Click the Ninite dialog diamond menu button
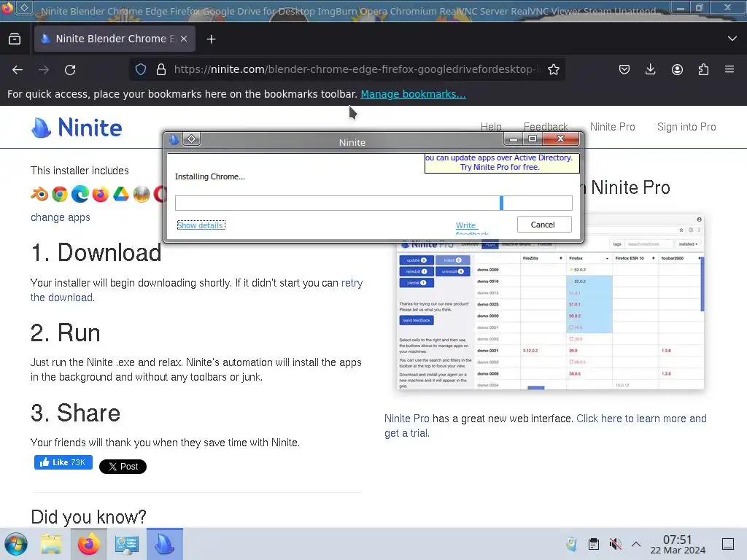The width and height of the screenshot is (747, 560). [192, 139]
